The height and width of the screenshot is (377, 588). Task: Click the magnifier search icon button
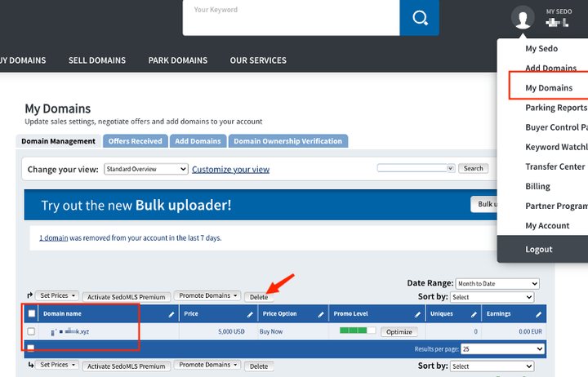[419, 17]
